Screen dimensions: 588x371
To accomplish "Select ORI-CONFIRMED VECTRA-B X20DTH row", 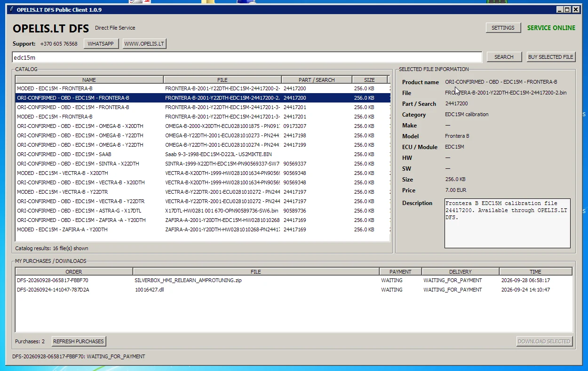I will click(203, 182).
